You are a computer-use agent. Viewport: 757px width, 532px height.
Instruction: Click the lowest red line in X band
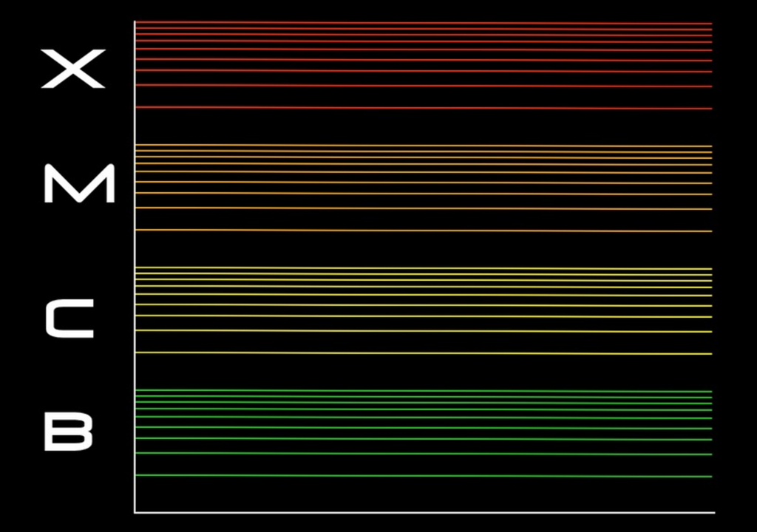[423, 108]
